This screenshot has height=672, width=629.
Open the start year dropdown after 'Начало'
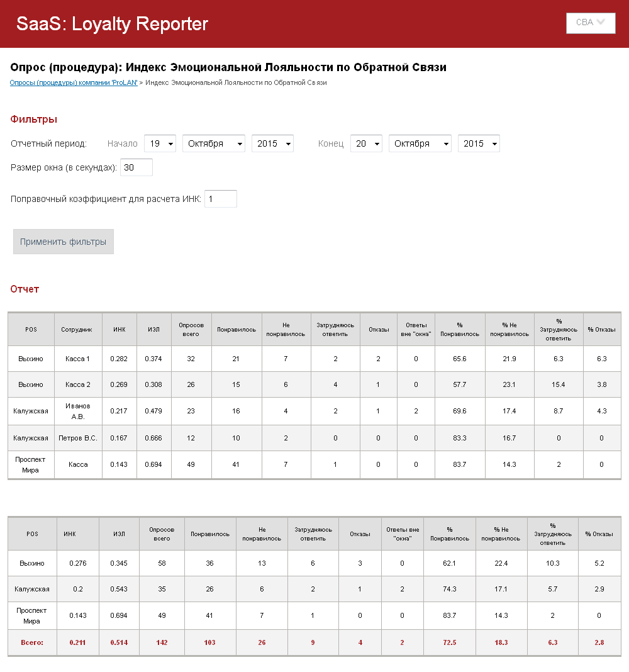tap(272, 143)
